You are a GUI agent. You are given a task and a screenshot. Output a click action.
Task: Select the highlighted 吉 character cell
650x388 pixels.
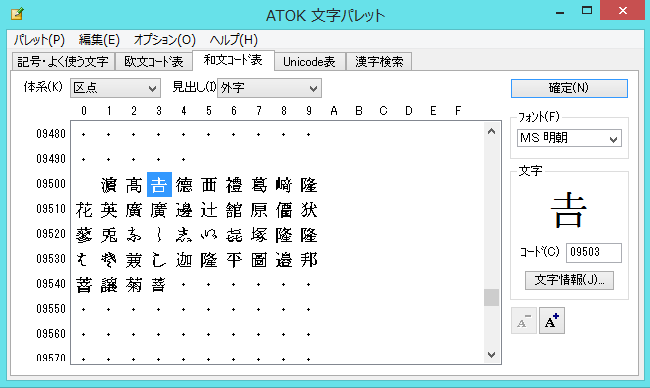point(159,184)
